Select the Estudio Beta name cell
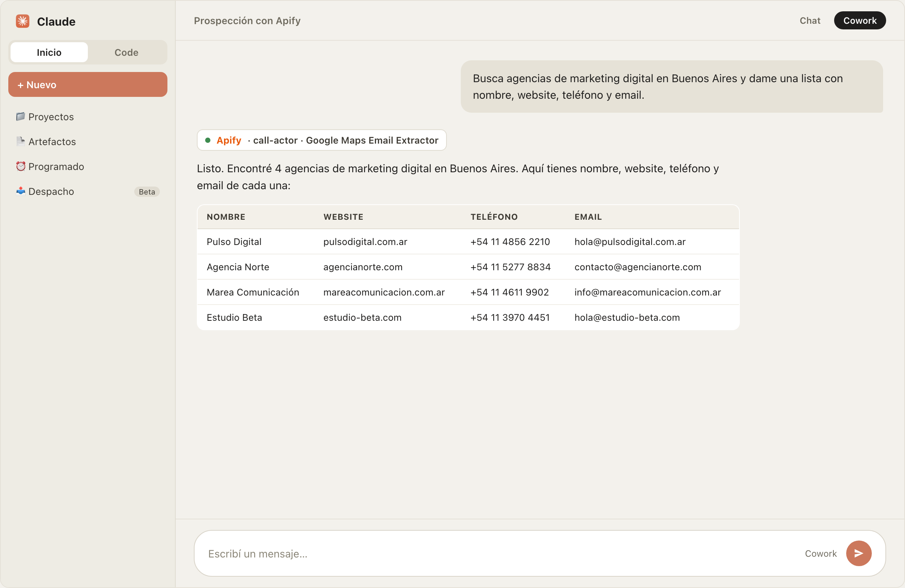905x588 pixels. tap(234, 317)
